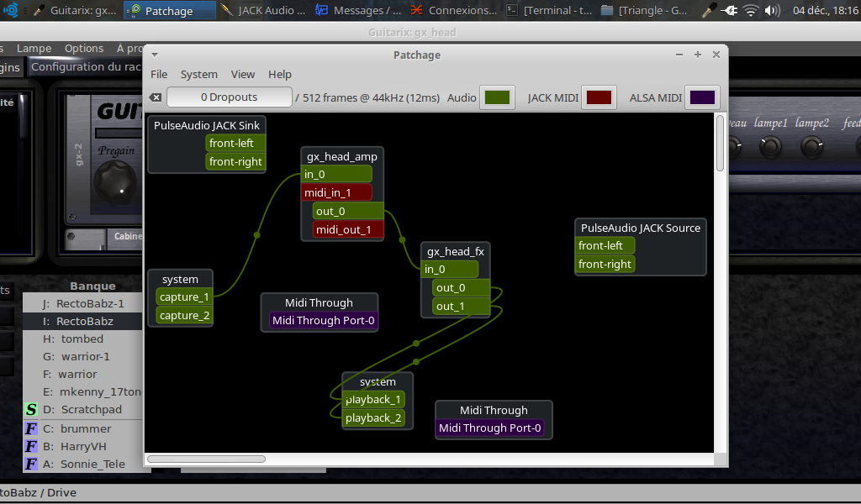Select bank C: brummer

pyautogui.click(x=83, y=429)
